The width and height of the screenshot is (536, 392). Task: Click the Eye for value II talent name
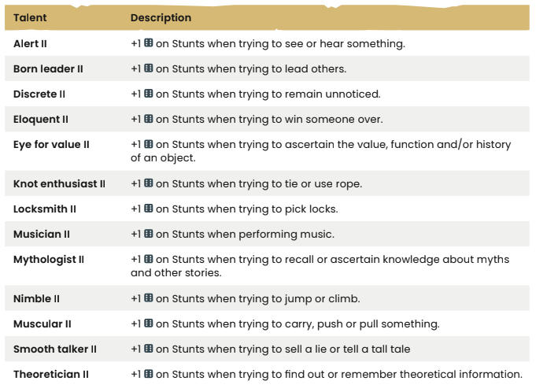pos(51,145)
